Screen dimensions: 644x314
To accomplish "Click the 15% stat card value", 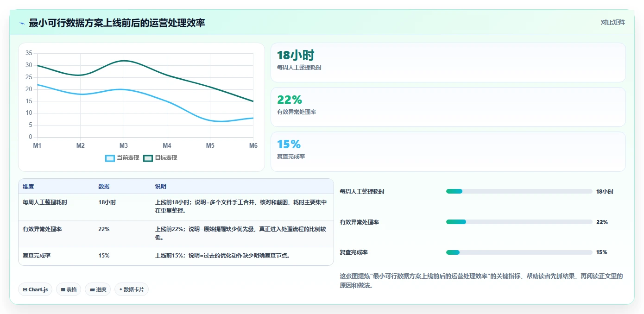I will [x=289, y=144].
